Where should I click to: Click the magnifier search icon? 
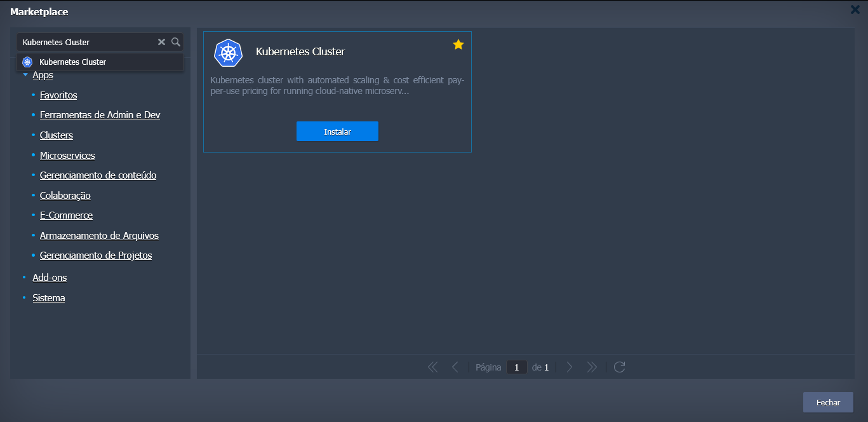pos(176,42)
